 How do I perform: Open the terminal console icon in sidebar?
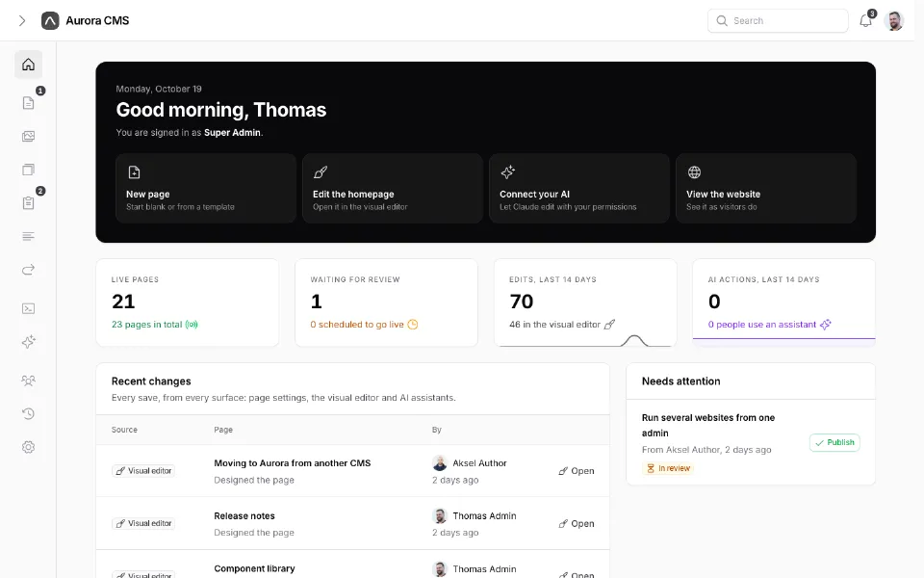coord(28,308)
